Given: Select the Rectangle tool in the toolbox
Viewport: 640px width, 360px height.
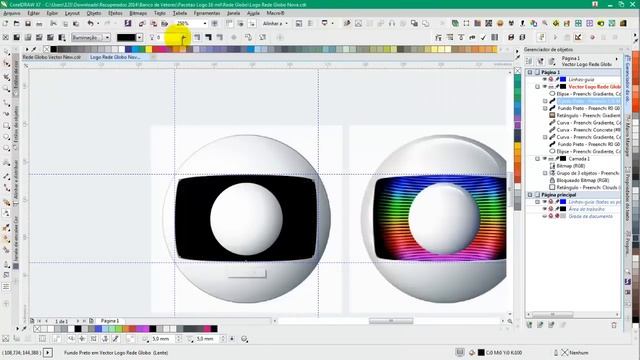Looking at the screenshot, I should click(x=7, y=126).
